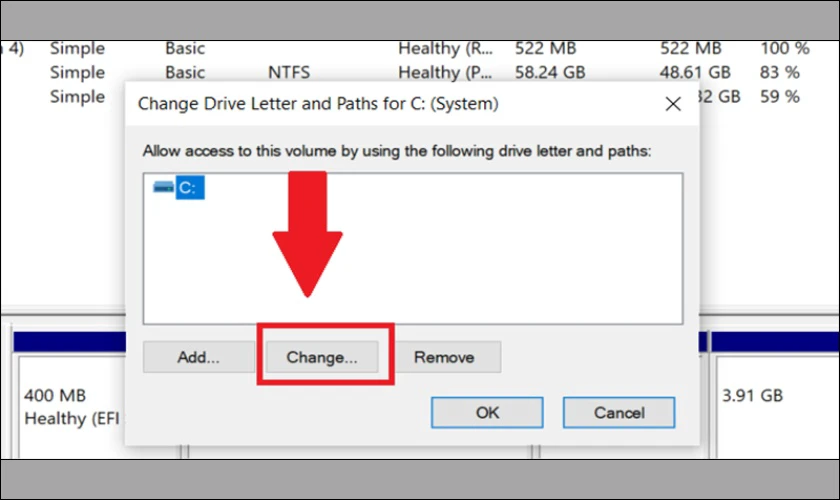Click the 522 MB free space cell
Image resolution: width=840 pixels, height=500 pixels.
(691, 48)
